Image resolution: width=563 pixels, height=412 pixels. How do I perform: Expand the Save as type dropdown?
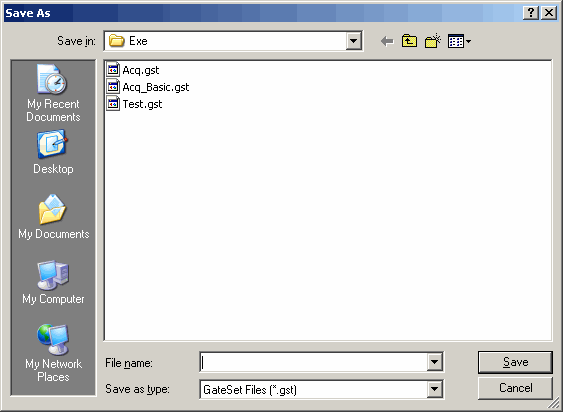tap(434, 389)
